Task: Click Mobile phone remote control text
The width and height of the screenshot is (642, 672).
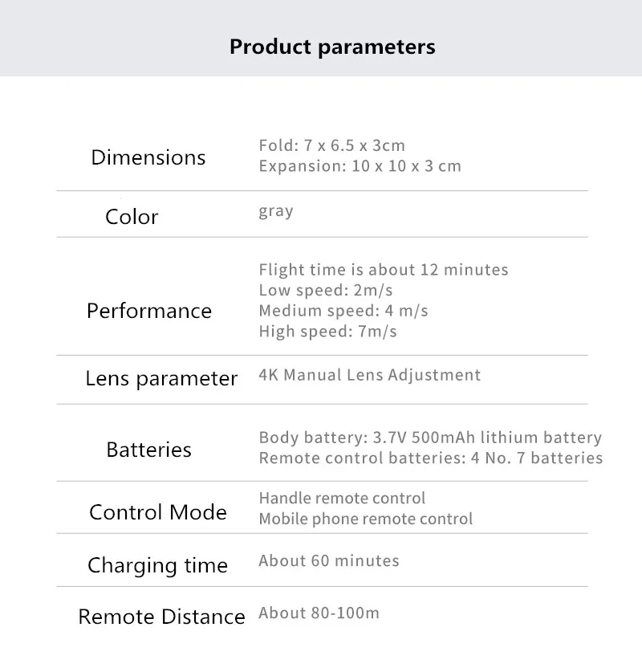Action: pos(366,519)
